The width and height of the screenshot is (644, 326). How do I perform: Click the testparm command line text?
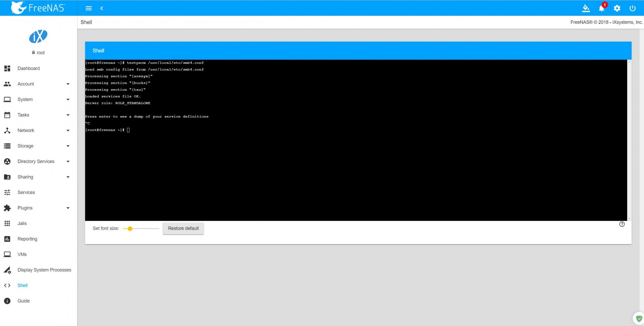[x=165, y=63]
